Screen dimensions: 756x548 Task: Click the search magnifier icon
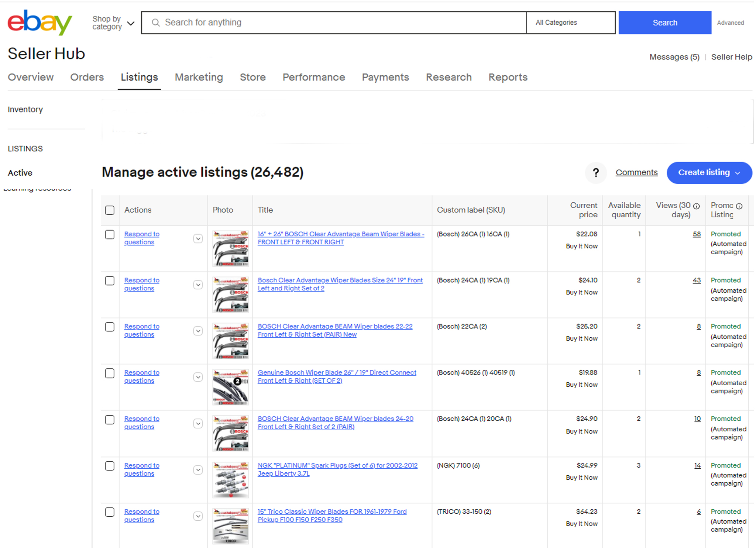point(155,23)
